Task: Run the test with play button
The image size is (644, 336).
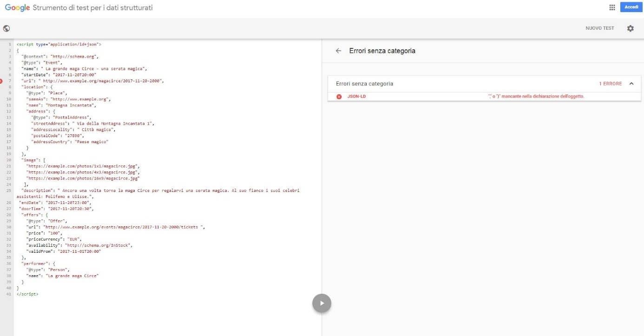Action: coord(322,303)
